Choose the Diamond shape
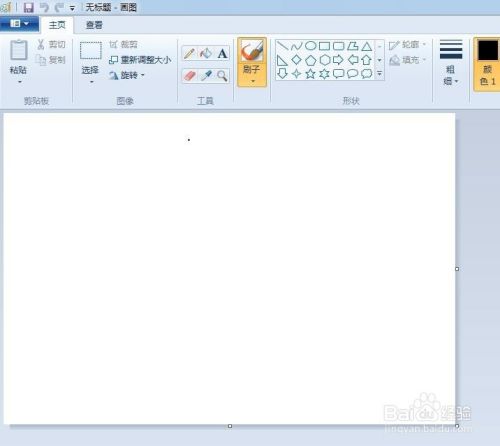This screenshot has width=500, height=446. click(296, 60)
